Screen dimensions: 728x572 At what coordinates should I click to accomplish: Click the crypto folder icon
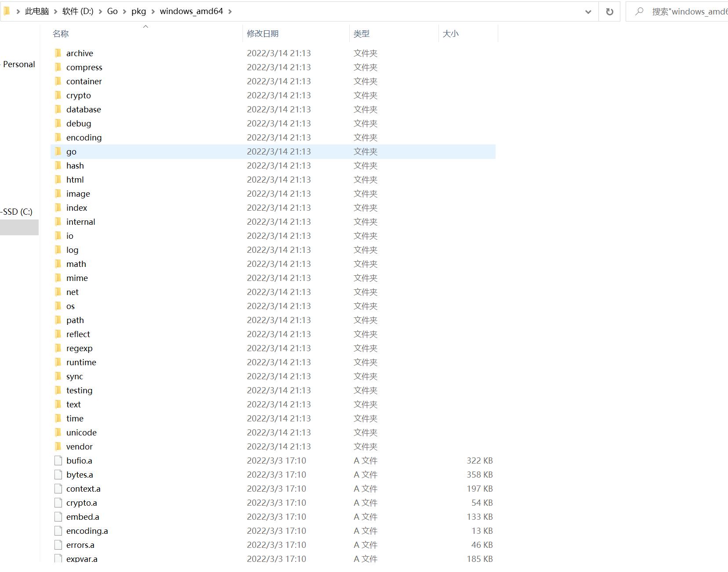pyautogui.click(x=58, y=95)
